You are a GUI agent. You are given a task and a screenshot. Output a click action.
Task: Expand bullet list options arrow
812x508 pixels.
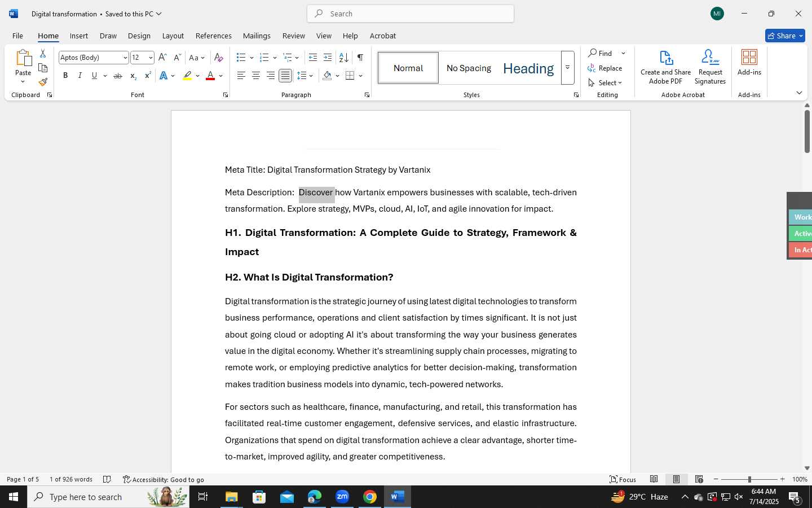(x=251, y=58)
